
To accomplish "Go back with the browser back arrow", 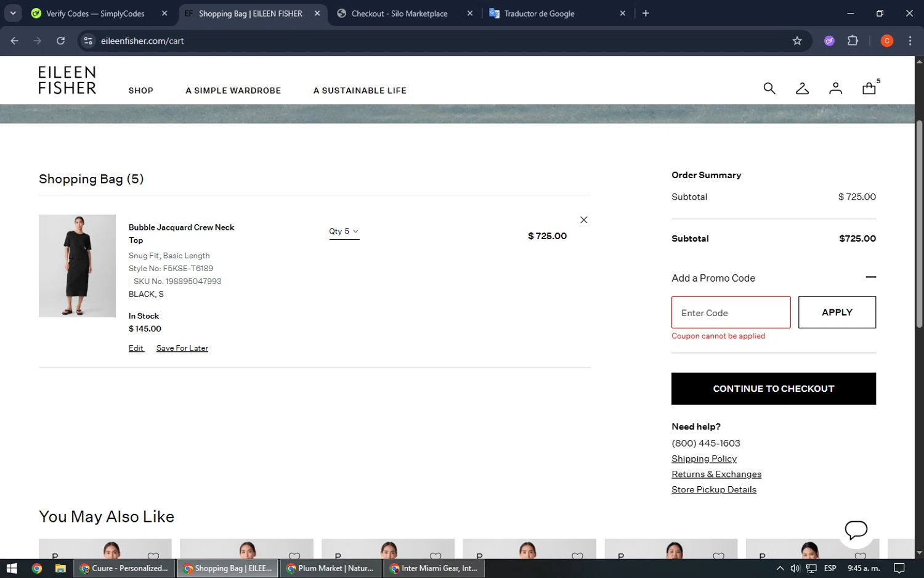I will click(x=15, y=41).
